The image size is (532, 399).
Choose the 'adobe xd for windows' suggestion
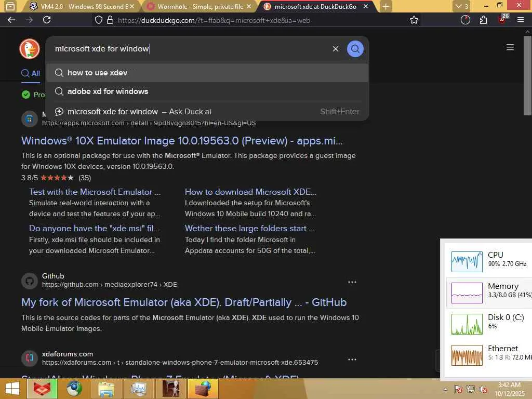207,91
